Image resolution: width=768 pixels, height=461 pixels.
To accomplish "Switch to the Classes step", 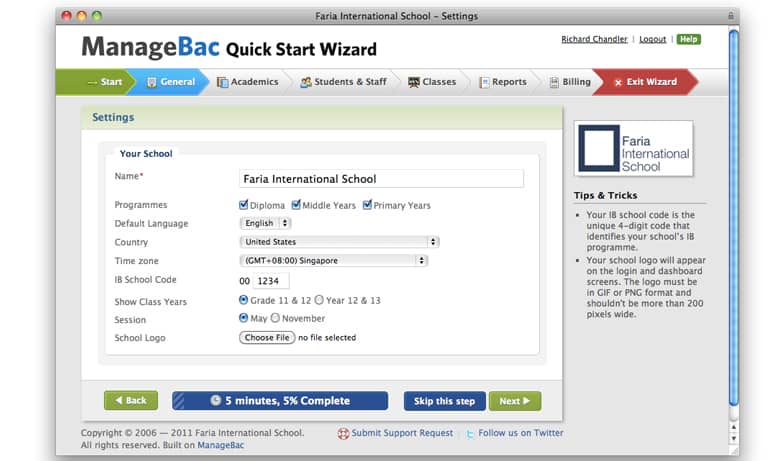I will [x=432, y=82].
